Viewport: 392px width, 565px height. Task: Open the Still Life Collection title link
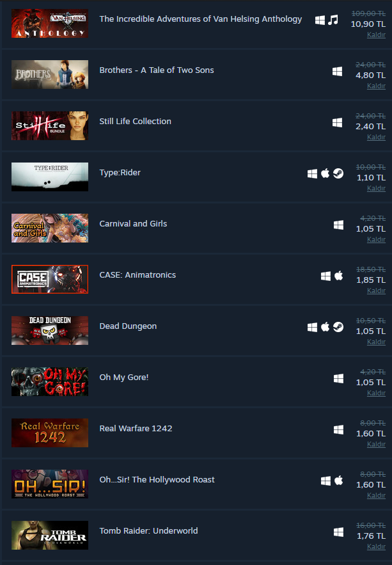(x=136, y=122)
